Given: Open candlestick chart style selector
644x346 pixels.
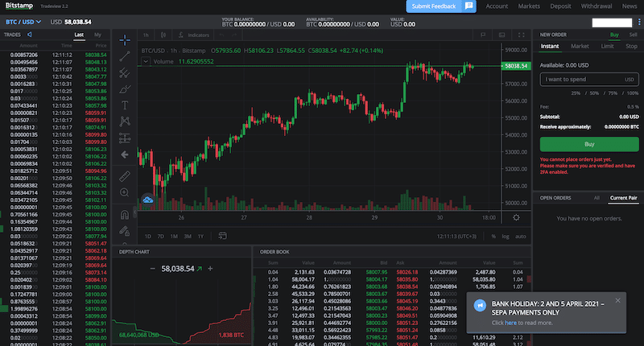Looking at the screenshot, I should 163,35.
